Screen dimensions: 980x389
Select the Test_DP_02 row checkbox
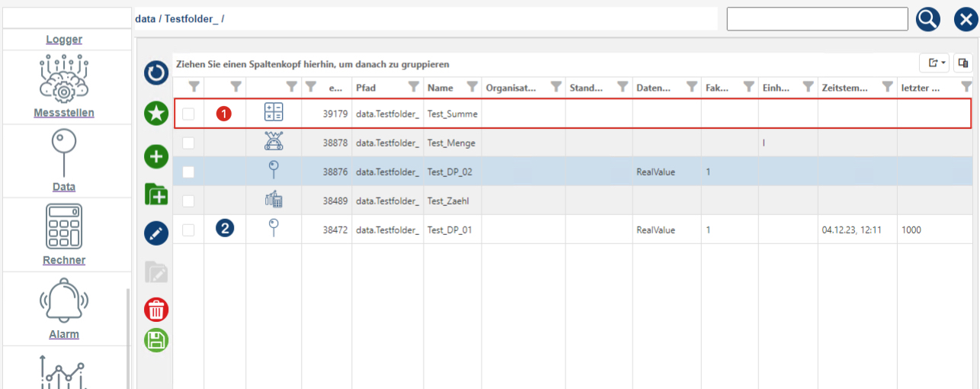(188, 172)
